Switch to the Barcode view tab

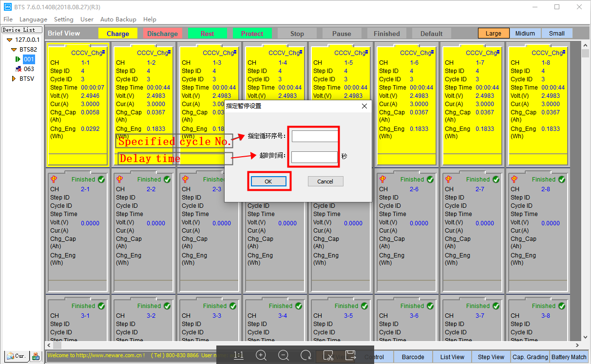pyautogui.click(x=413, y=357)
